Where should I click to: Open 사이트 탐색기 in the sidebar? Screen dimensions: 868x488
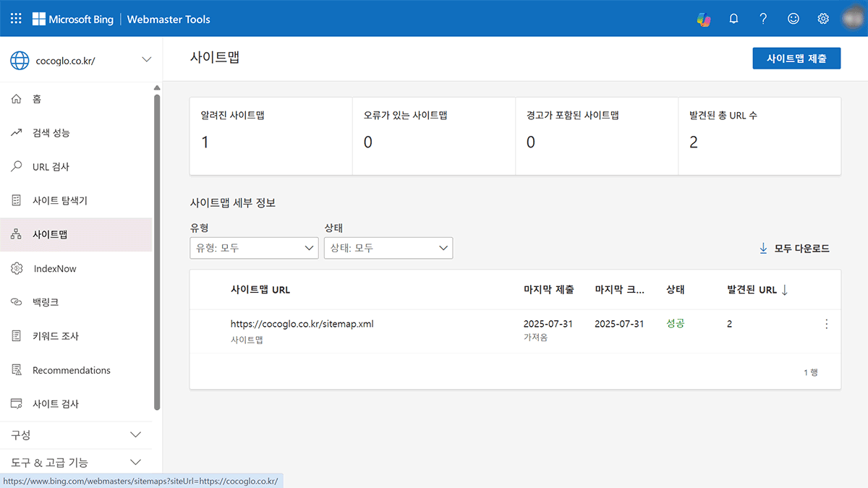pos(76,200)
